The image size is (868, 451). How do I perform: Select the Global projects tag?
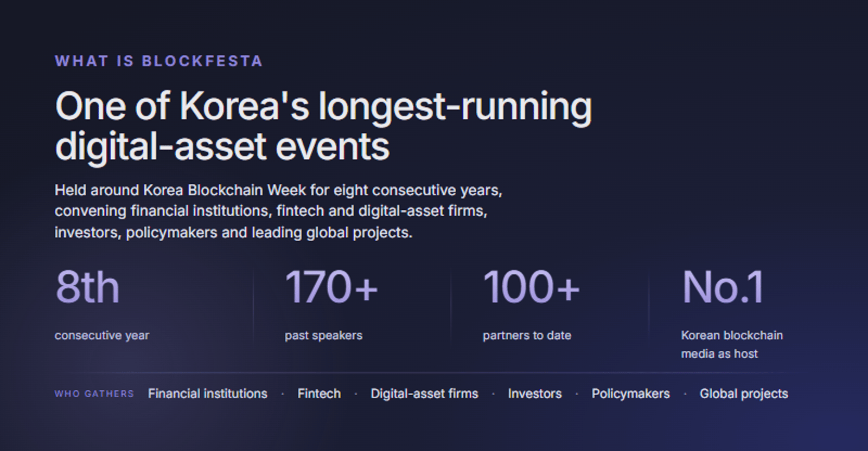[x=744, y=394]
